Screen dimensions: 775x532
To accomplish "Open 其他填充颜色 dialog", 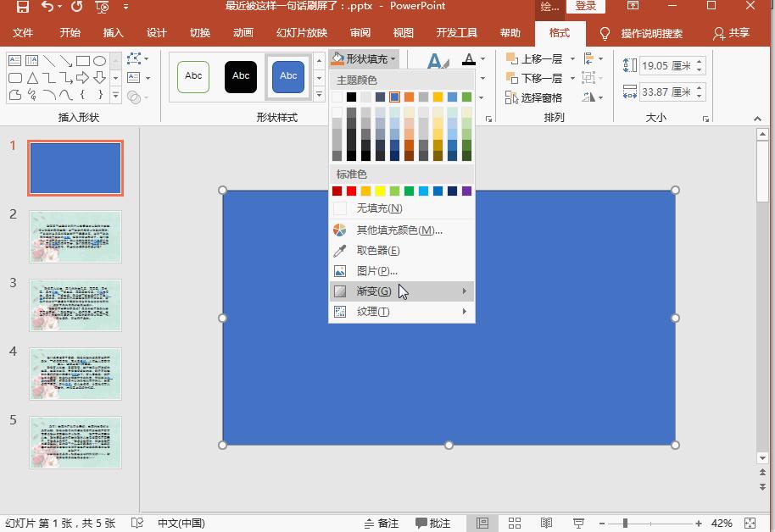I will point(380,229).
